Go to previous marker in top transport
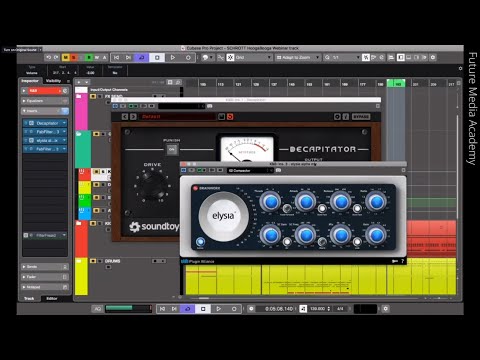 click(116, 58)
